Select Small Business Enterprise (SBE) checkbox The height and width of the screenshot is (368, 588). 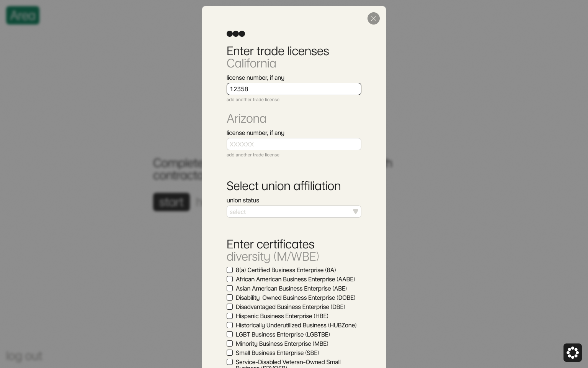(x=230, y=353)
